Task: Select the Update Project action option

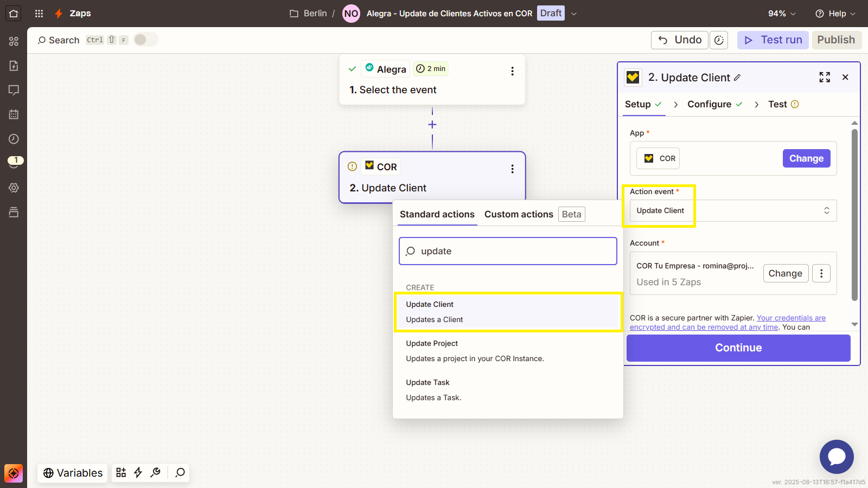Action: (508, 351)
